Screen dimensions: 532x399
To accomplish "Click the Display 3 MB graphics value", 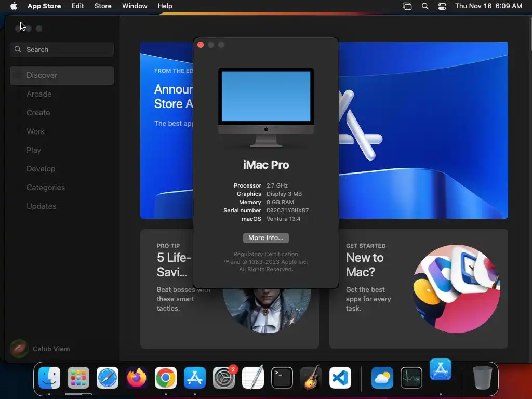I will (284, 194).
